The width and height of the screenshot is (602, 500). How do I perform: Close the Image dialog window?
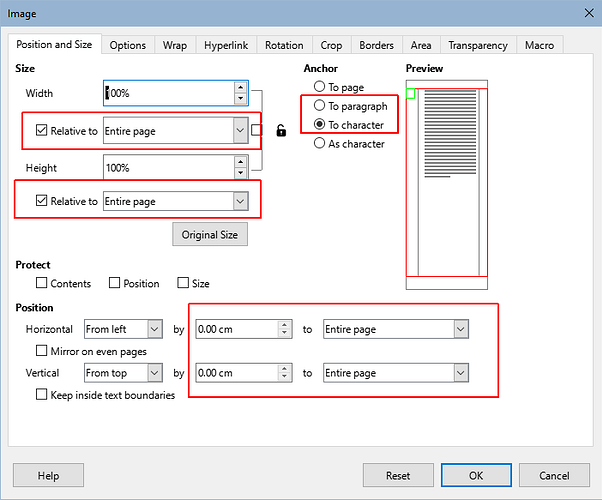pos(589,13)
